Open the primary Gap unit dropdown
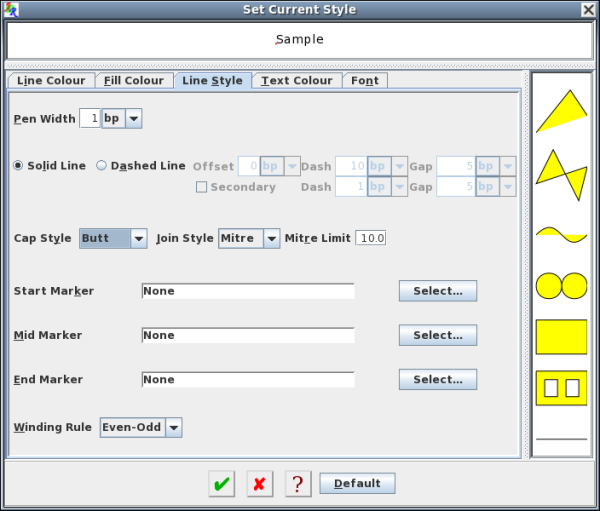 (508, 166)
